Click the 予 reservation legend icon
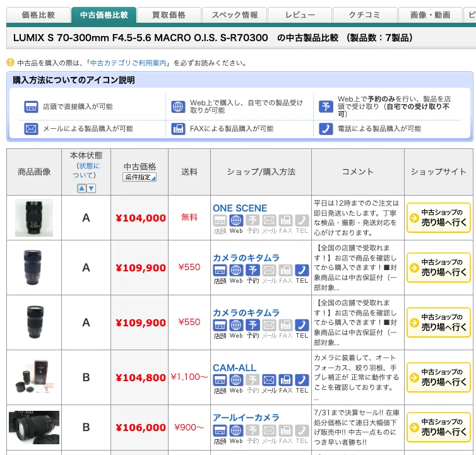Screen dimensions: 476x455 326,107
